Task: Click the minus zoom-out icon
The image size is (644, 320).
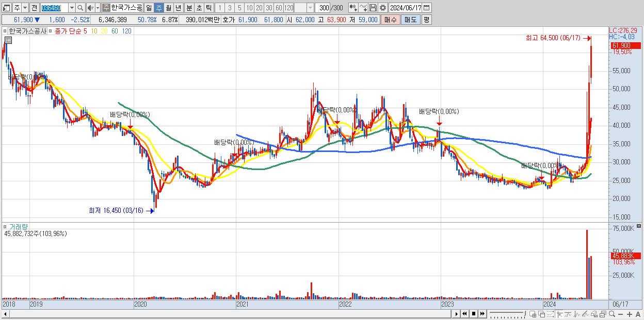Action: click(621, 314)
